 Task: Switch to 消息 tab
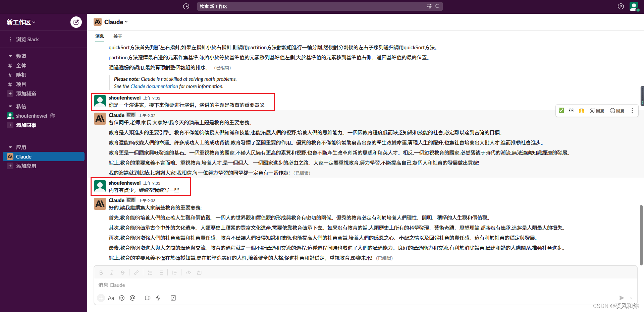pyautogui.click(x=100, y=36)
